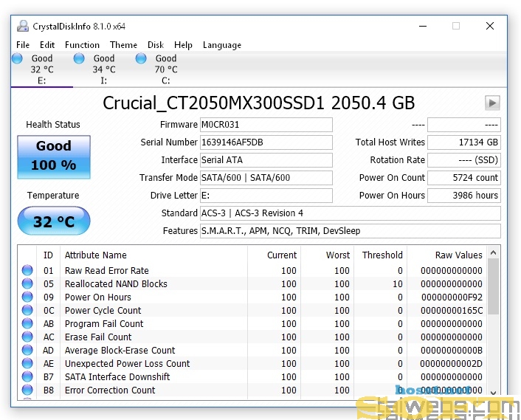The width and height of the screenshot is (521, 420).
Task: Click status orb for Reallocated NAND Blocks
Action: pyautogui.click(x=27, y=283)
